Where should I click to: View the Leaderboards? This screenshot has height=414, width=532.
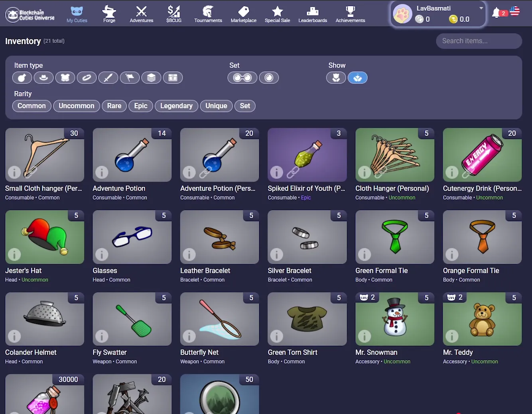[313, 15]
